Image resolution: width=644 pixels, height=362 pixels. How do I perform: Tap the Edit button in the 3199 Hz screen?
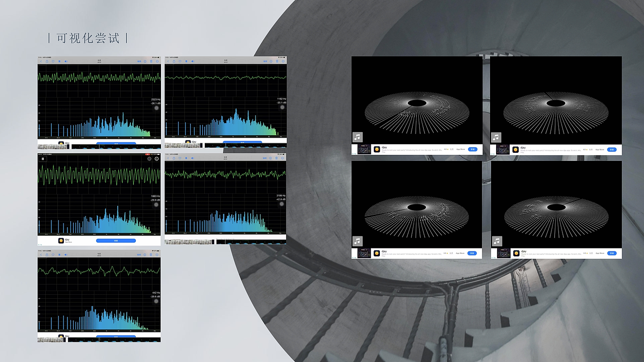pos(265,158)
